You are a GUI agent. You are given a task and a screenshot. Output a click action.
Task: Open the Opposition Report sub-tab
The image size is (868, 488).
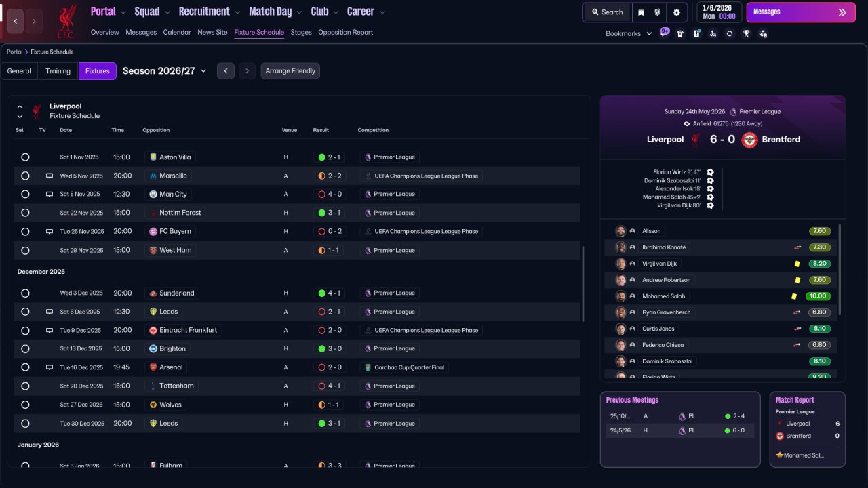pyautogui.click(x=346, y=32)
